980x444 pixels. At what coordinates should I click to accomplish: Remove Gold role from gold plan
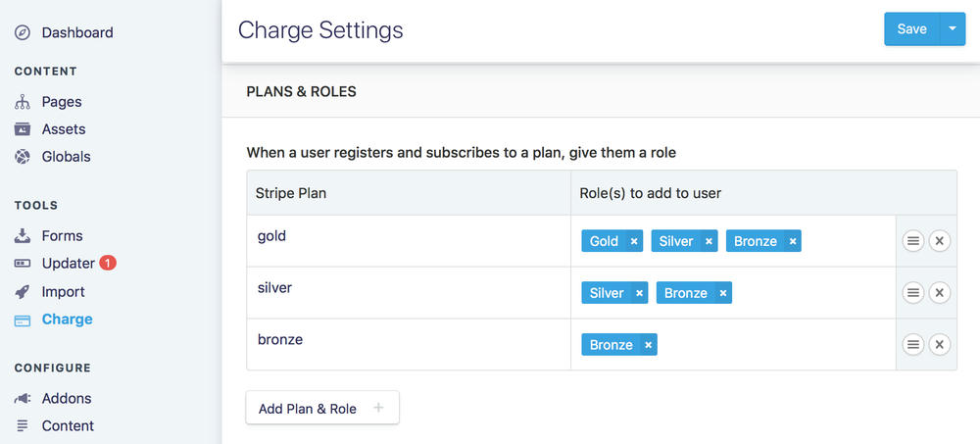(x=634, y=241)
